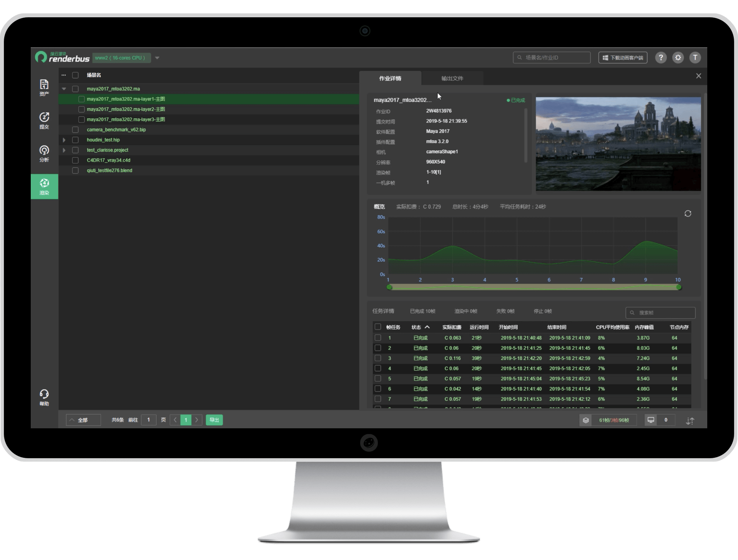Click the monitor icon in status bar
This screenshot has width=738, height=560.
coord(651,420)
